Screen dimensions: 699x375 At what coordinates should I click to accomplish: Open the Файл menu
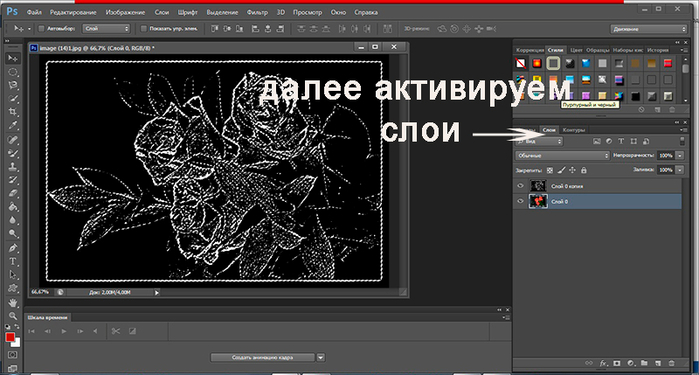34,12
